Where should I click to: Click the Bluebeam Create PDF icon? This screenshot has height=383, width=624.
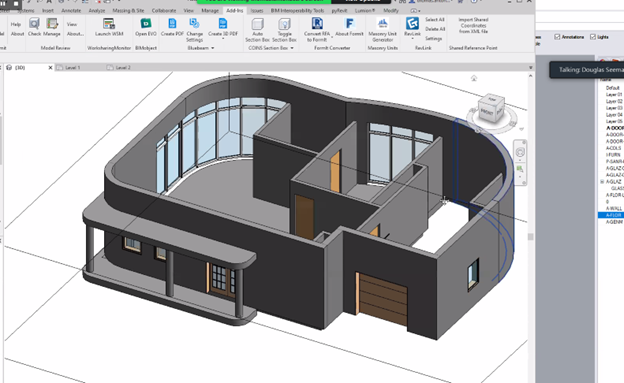pyautogui.click(x=172, y=23)
